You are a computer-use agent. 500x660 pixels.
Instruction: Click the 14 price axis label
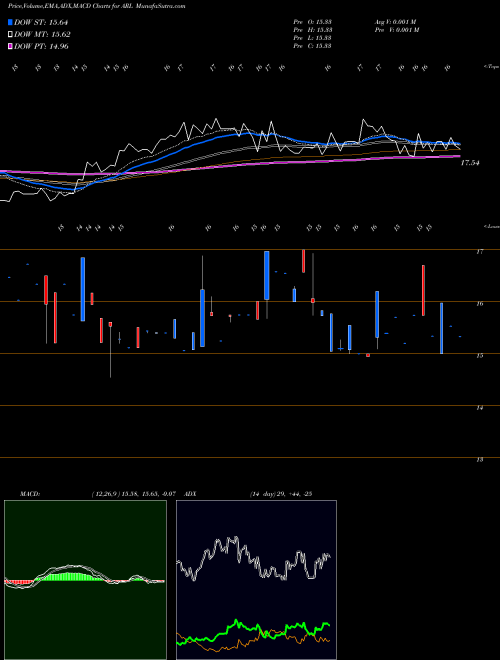479,408
